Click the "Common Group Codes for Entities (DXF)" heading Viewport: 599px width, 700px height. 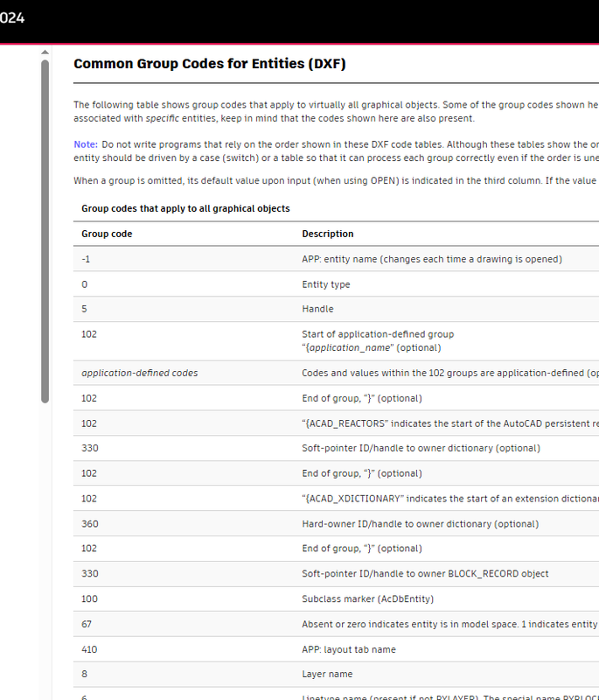(x=210, y=64)
